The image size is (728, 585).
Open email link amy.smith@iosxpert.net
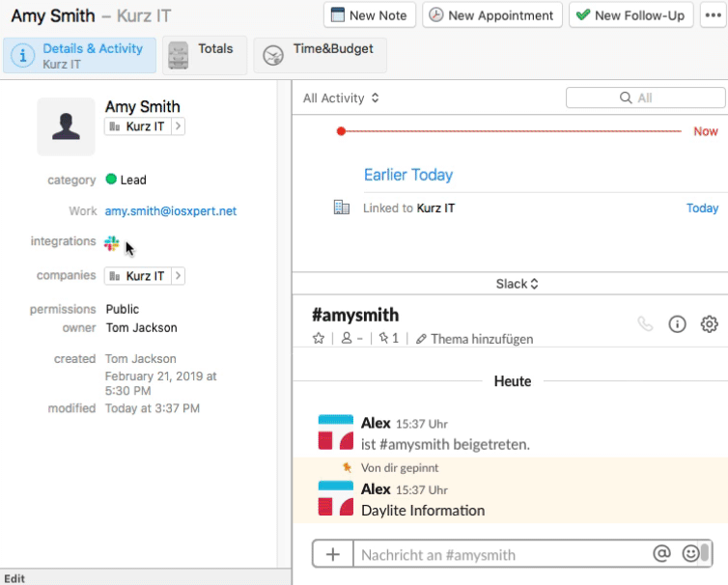coord(171,210)
